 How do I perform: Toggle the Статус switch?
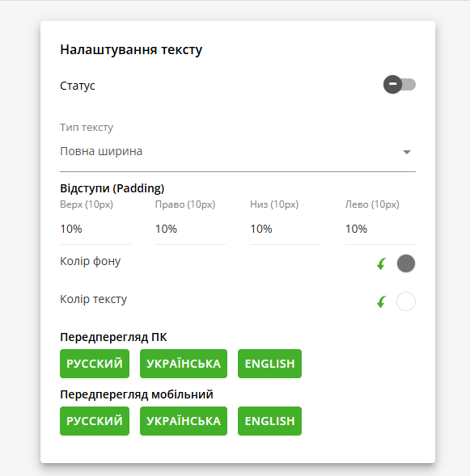[400, 84]
